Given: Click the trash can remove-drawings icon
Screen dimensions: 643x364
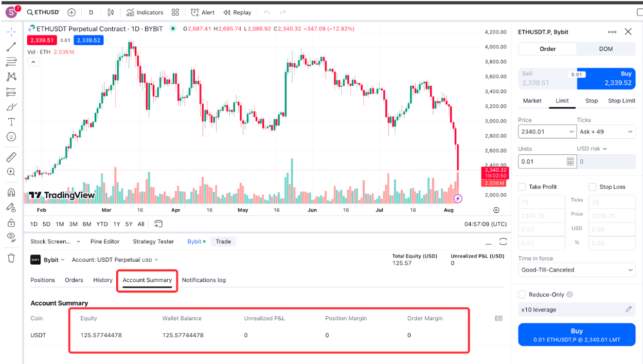Looking at the screenshot, I should coord(11,258).
